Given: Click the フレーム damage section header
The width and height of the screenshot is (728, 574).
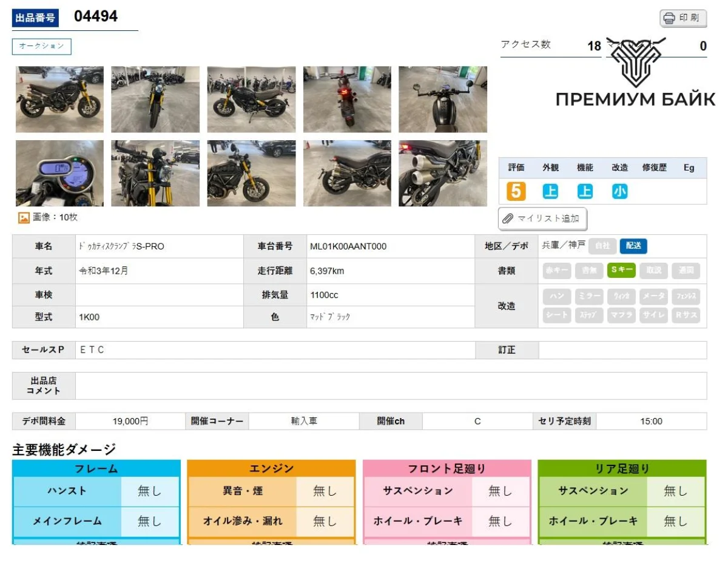Looking at the screenshot, I should [x=96, y=468].
